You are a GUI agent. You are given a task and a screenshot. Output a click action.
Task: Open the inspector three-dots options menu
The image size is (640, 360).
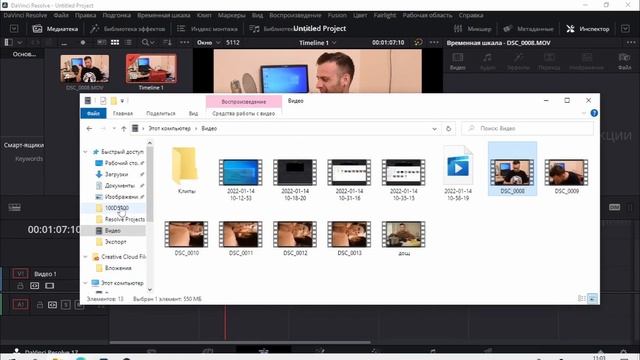pos(631,42)
